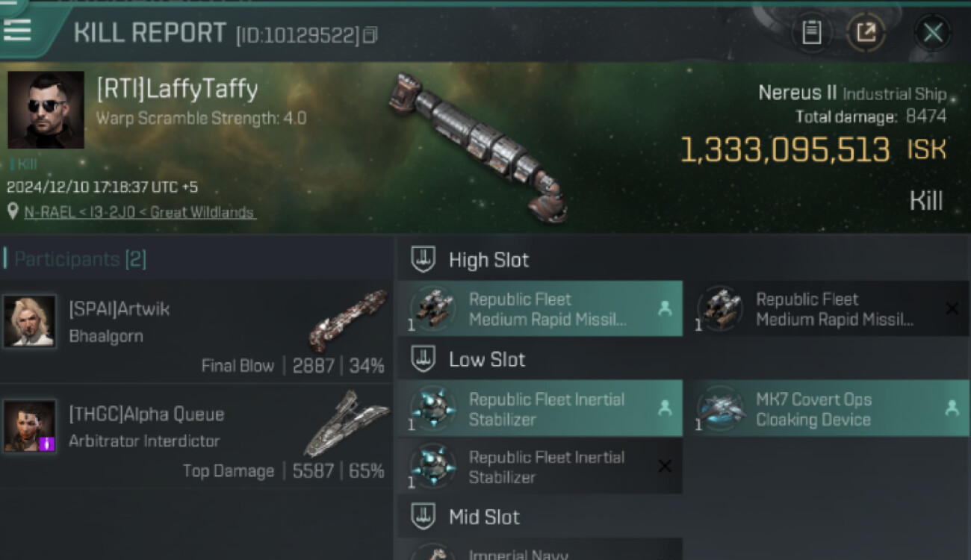Click the Arbitrator Interdictor ship icon
This screenshot has width=971, height=560.
[x=345, y=423]
